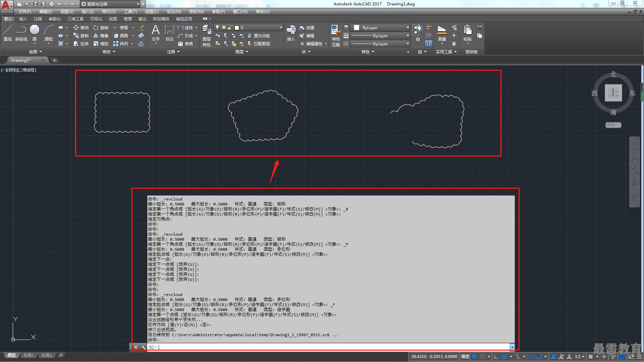Viewport: 644px width, 362px height.
Task: Click the Insert block (插入) icon
Action: (291, 33)
